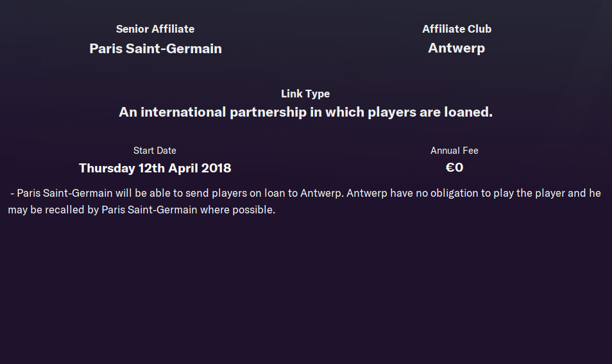The image size is (612, 364).
Task: Open Antwerp under Affiliate Club
Action: tap(456, 49)
